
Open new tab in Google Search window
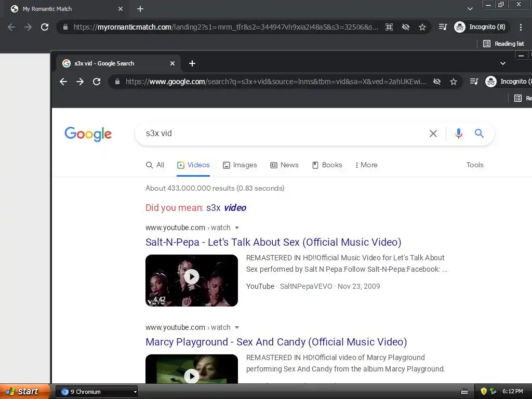pos(192,63)
